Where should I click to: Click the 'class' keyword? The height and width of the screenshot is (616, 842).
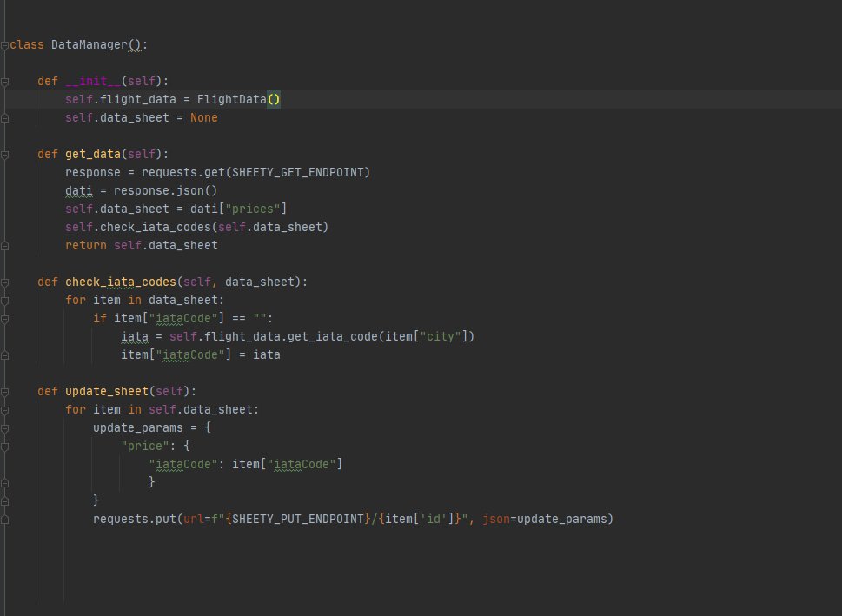(27, 44)
